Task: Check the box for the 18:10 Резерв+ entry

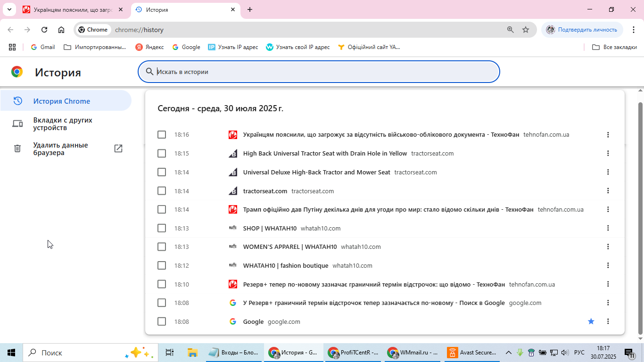Action: 162,284
